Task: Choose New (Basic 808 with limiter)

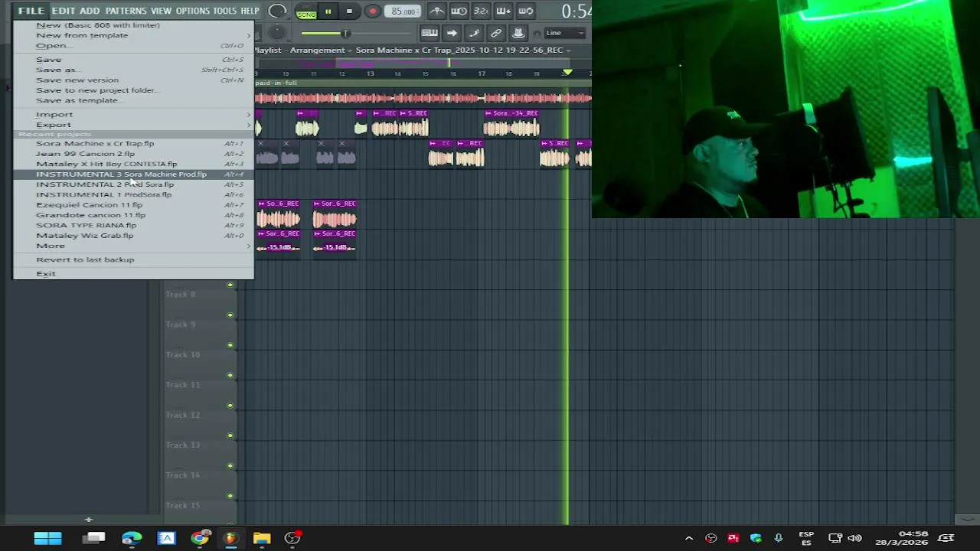Action: [x=133, y=25]
